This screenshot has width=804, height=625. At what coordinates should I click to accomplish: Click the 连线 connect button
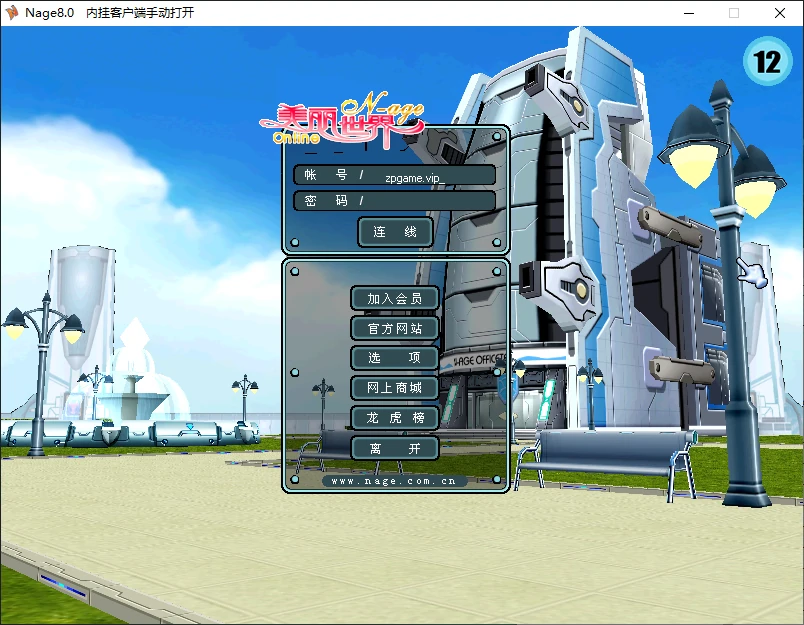pos(395,232)
